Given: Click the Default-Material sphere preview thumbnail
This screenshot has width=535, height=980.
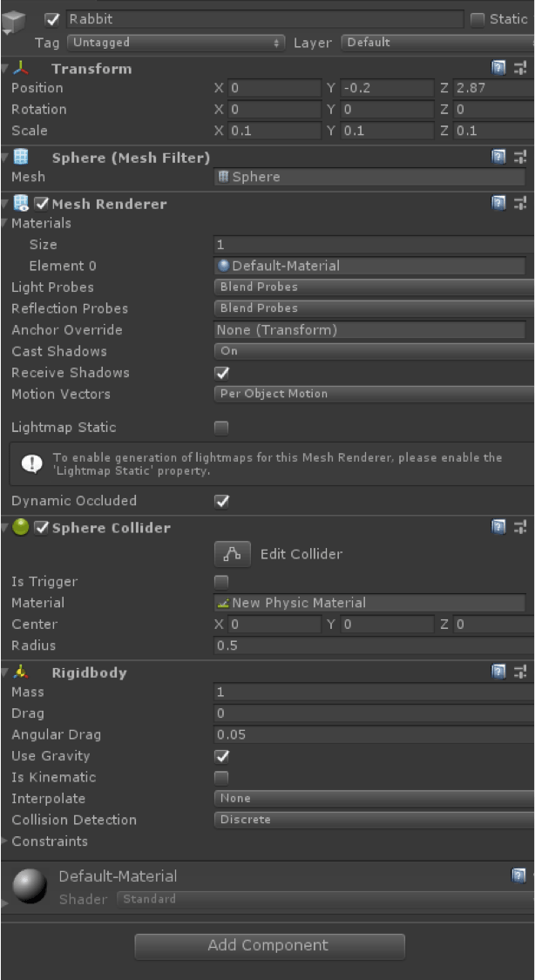Looking at the screenshot, I should 30,886.
